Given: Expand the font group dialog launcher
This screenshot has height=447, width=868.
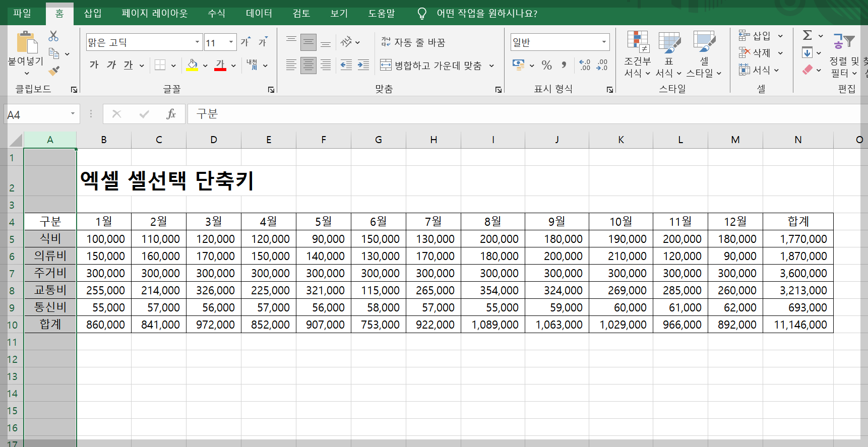Looking at the screenshot, I should [x=271, y=90].
